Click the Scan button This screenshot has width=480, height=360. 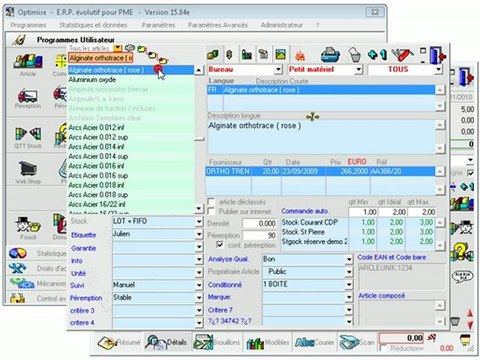357,342
